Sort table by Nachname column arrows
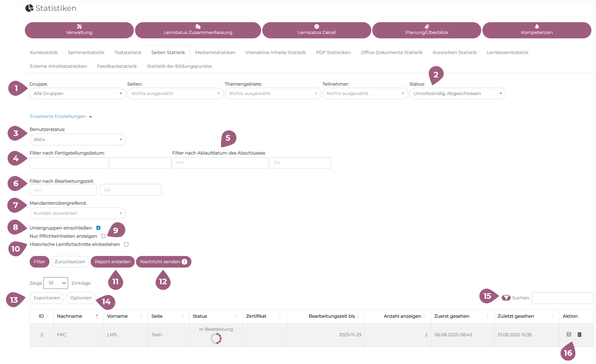This screenshot has width=596, height=364. 97,316
